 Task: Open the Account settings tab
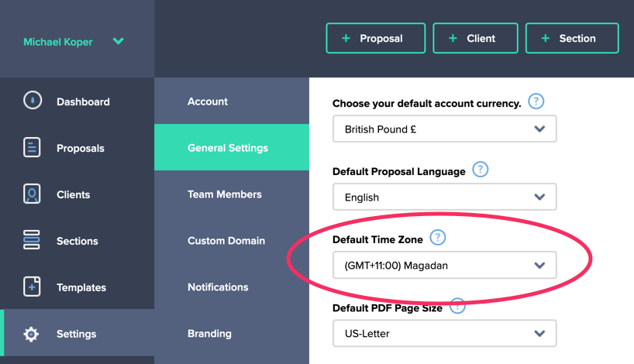coord(208,101)
